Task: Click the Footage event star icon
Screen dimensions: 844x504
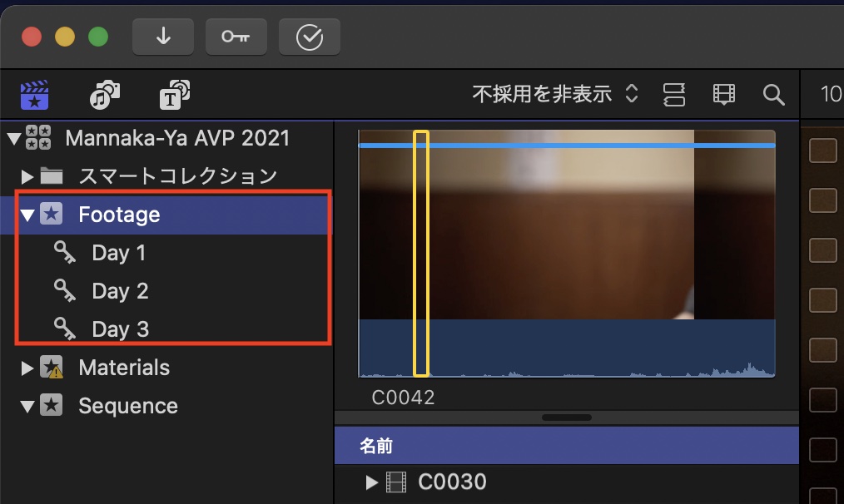Action: pyautogui.click(x=51, y=214)
